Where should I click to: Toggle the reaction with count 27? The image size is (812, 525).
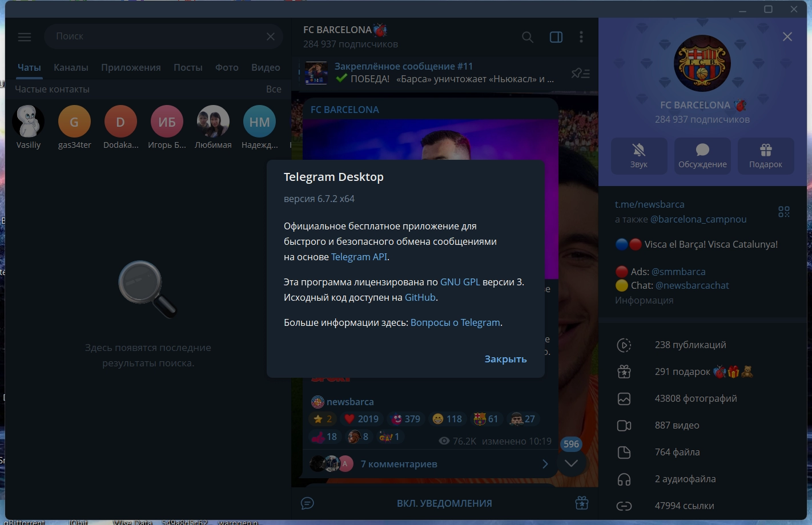(523, 419)
